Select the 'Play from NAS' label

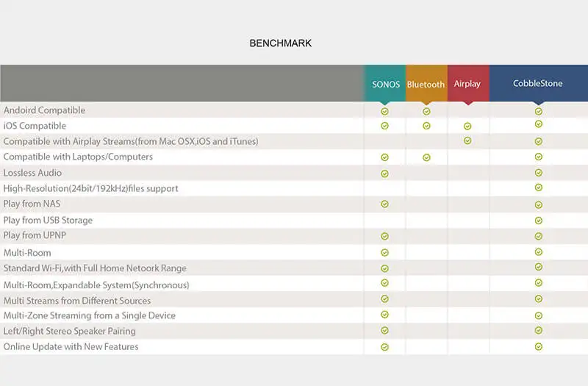click(32, 204)
